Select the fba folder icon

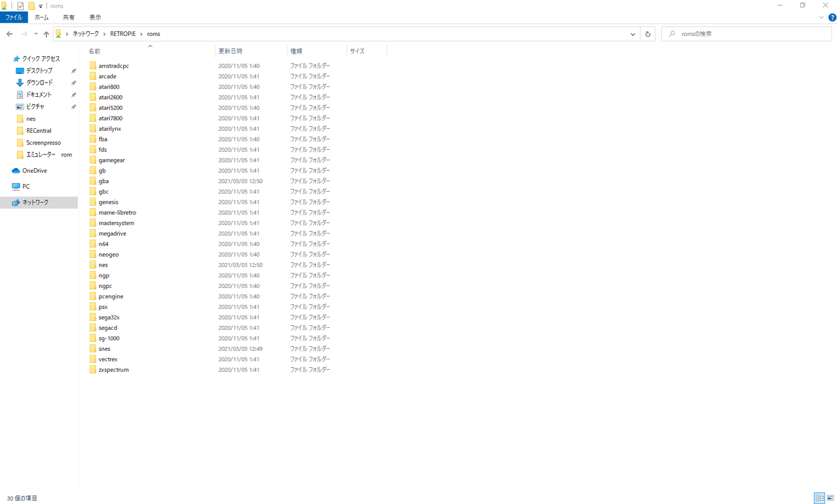pyautogui.click(x=93, y=139)
